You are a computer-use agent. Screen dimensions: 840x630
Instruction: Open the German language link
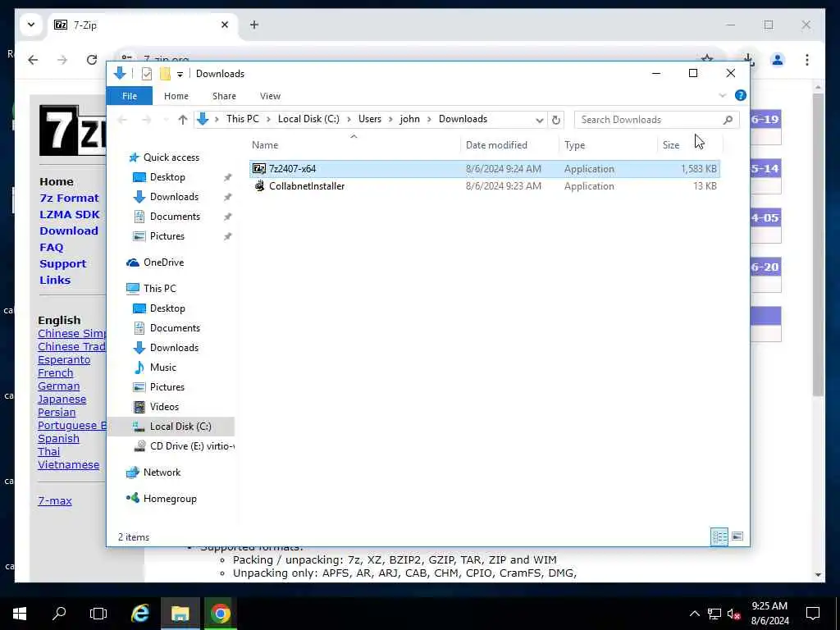point(58,386)
